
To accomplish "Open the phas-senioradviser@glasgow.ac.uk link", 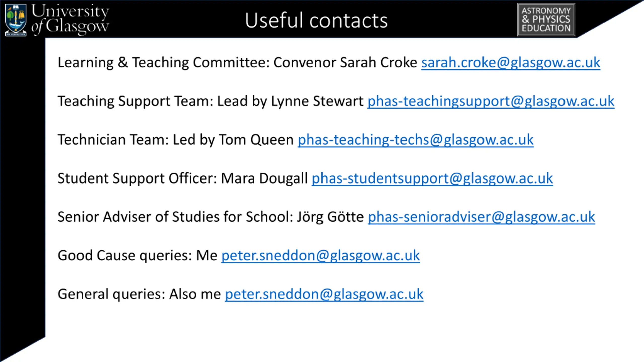I will click(481, 217).
